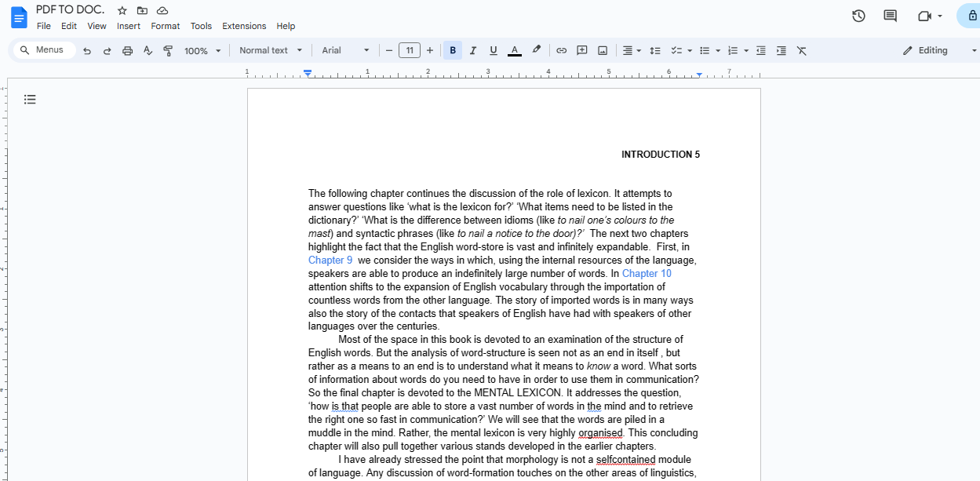Decrease font size with minus button
This screenshot has width=980, height=481.
388,50
